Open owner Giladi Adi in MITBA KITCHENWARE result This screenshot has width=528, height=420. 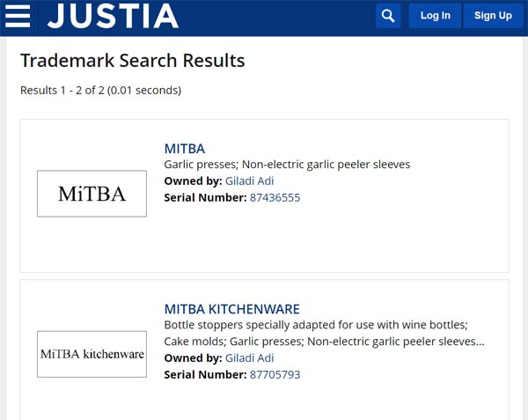[x=250, y=357]
